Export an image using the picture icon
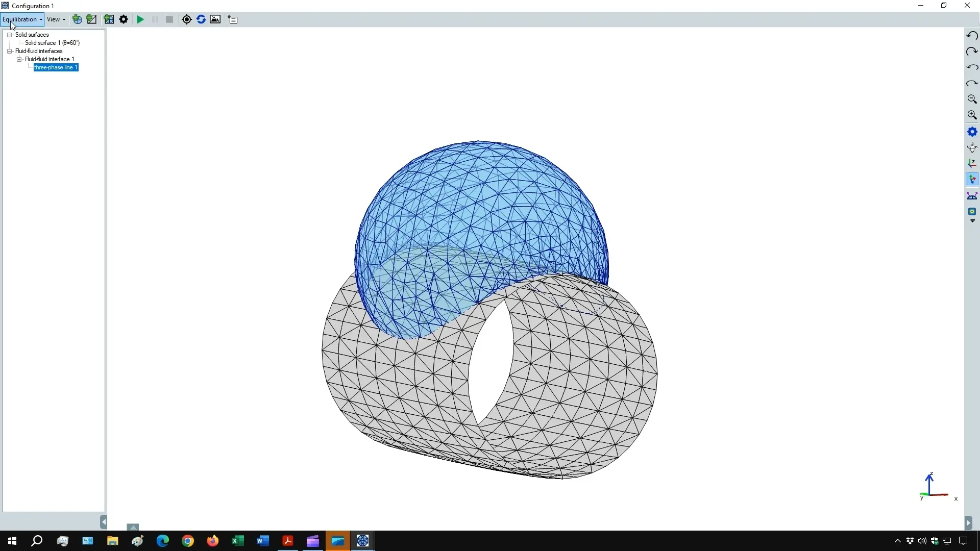 pos(215,19)
